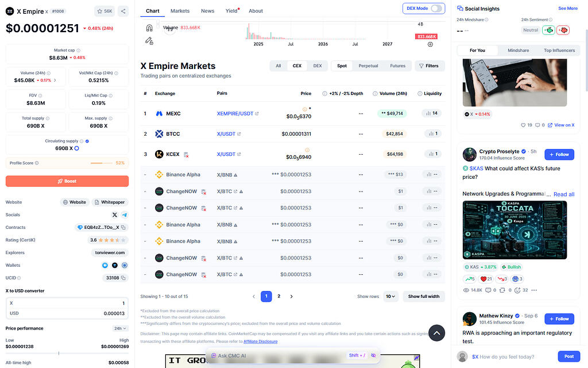This screenshot has height=368, width=588.
Task: Expand Volume (24h) details arrow
Action: click(x=55, y=80)
